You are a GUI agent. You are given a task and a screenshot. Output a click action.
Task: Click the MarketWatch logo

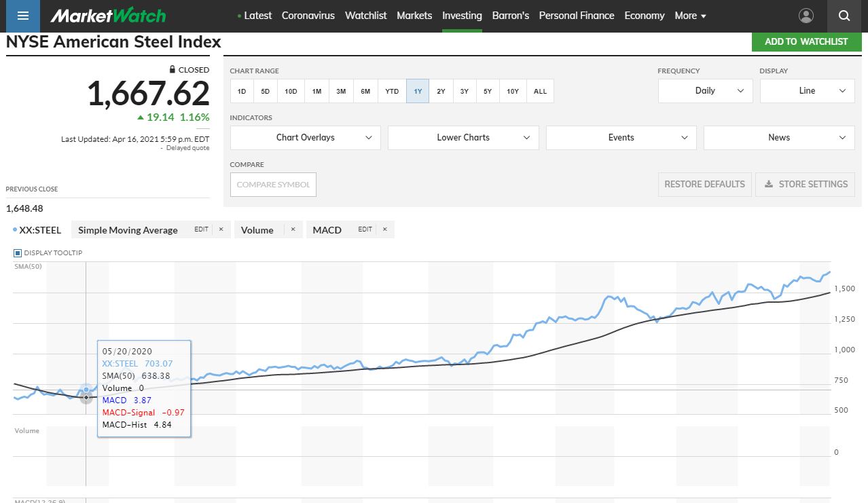click(108, 16)
